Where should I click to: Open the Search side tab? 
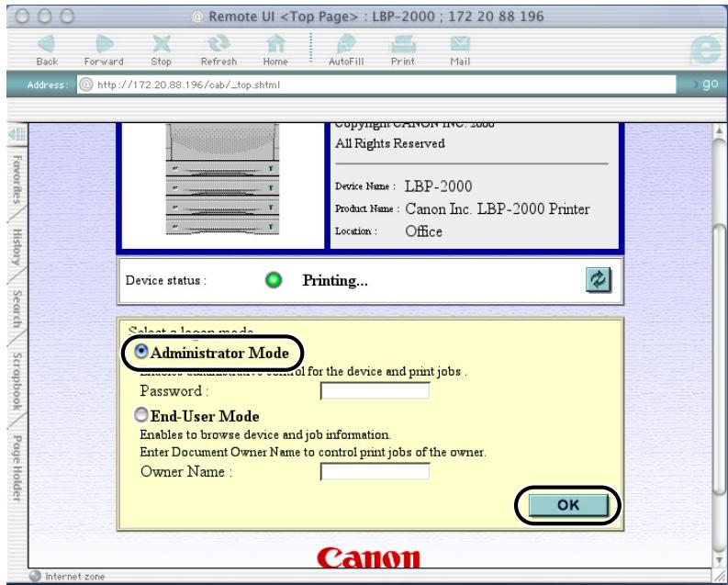[x=17, y=309]
